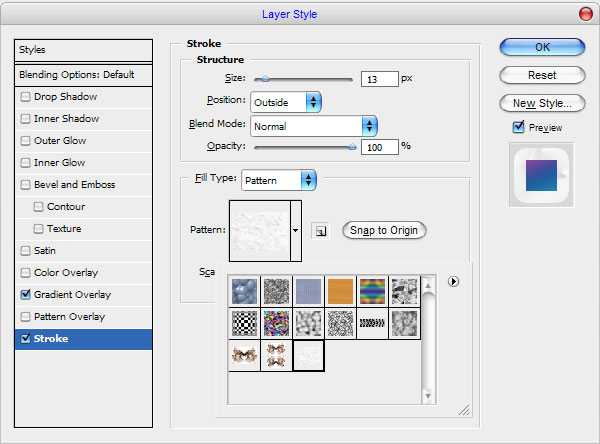Open the pattern picker flyout menu arrow
Screen dimensions: 600x444
453,282
